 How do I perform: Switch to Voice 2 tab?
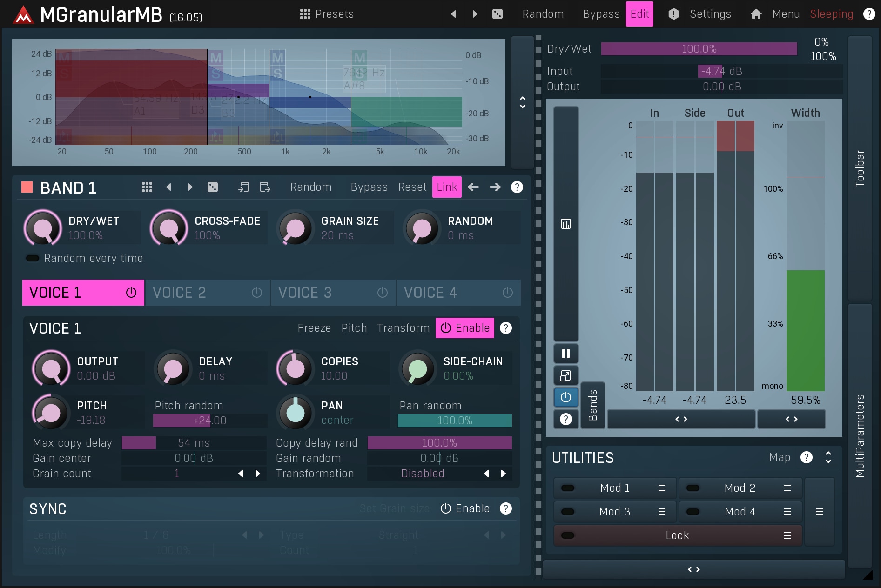(208, 293)
